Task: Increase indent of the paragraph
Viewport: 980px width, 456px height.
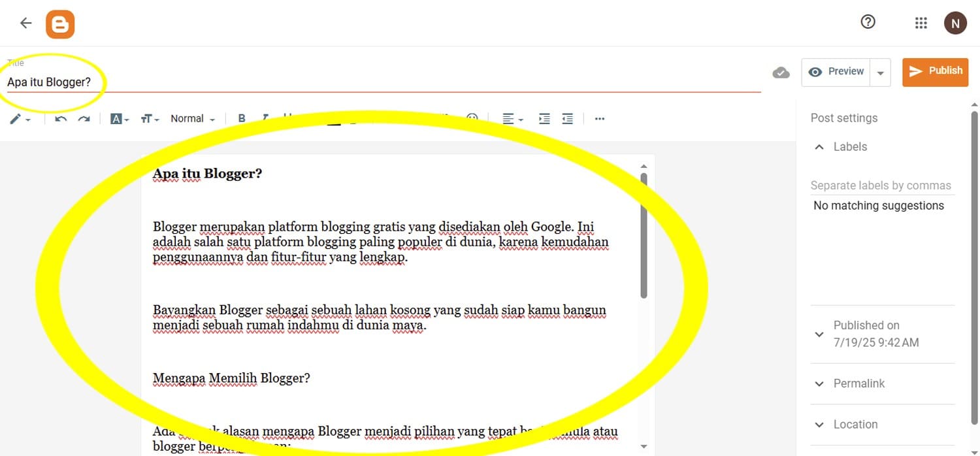Action: point(544,119)
